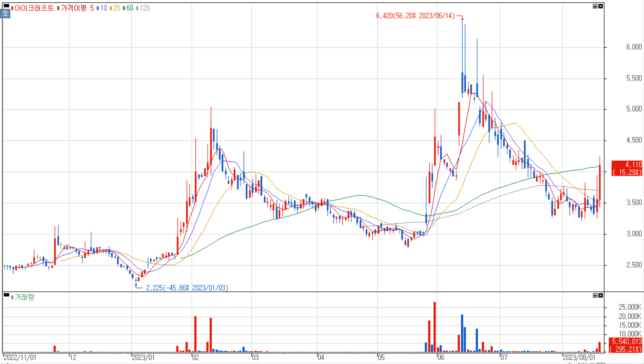Click the orange 20-day moving average legend
Image resolution: width=644 pixels, height=364 pixels.
[x=115, y=8]
